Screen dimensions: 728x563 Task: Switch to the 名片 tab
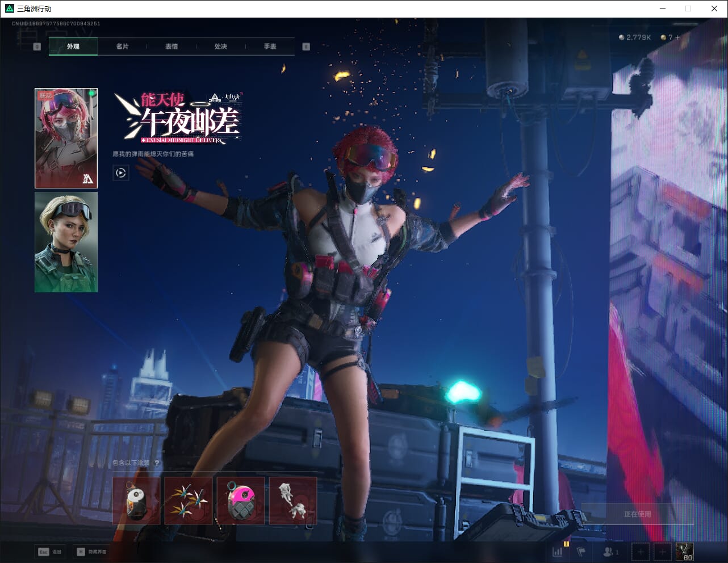122,47
